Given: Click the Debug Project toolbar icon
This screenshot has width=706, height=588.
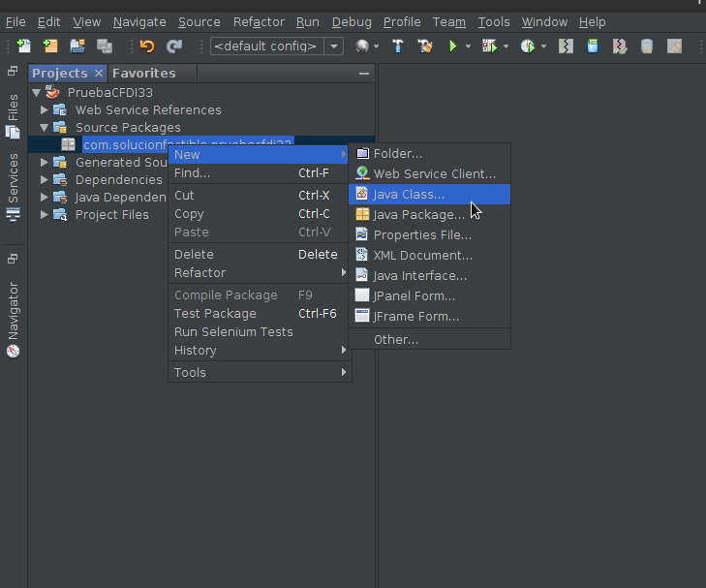Looking at the screenshot, I should pyautogui.click(x=489, y=46).
